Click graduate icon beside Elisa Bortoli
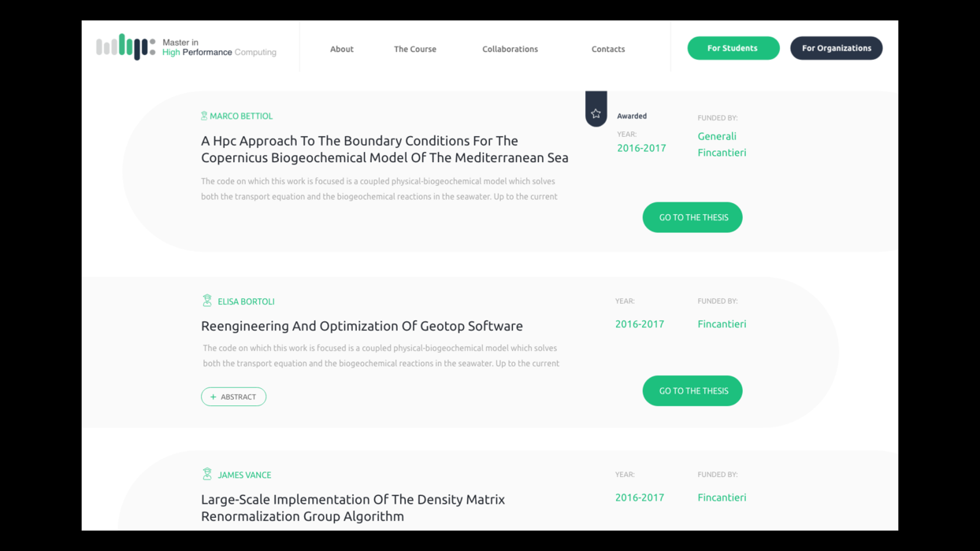The image size is (980, 551). click(x=207, y=301)
